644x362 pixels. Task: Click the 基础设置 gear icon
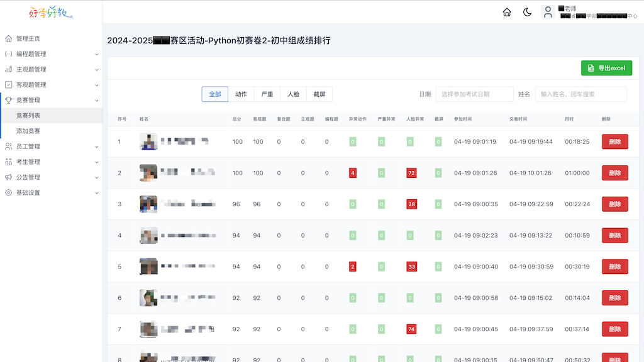pyautogui.click(x=9, y=192)
